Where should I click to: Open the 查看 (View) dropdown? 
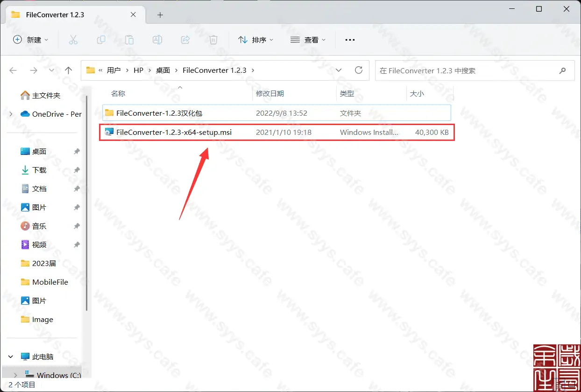[308, 40]
